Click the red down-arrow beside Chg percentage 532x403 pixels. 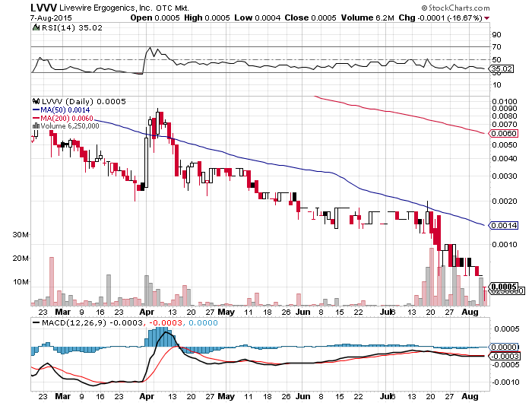tap(487, 18)
